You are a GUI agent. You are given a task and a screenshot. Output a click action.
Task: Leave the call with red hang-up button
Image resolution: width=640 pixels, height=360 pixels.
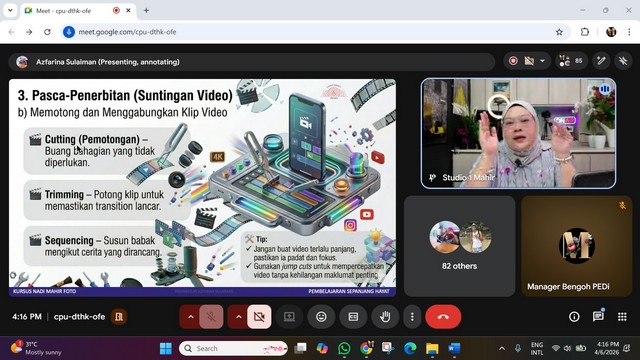point(443,317)
